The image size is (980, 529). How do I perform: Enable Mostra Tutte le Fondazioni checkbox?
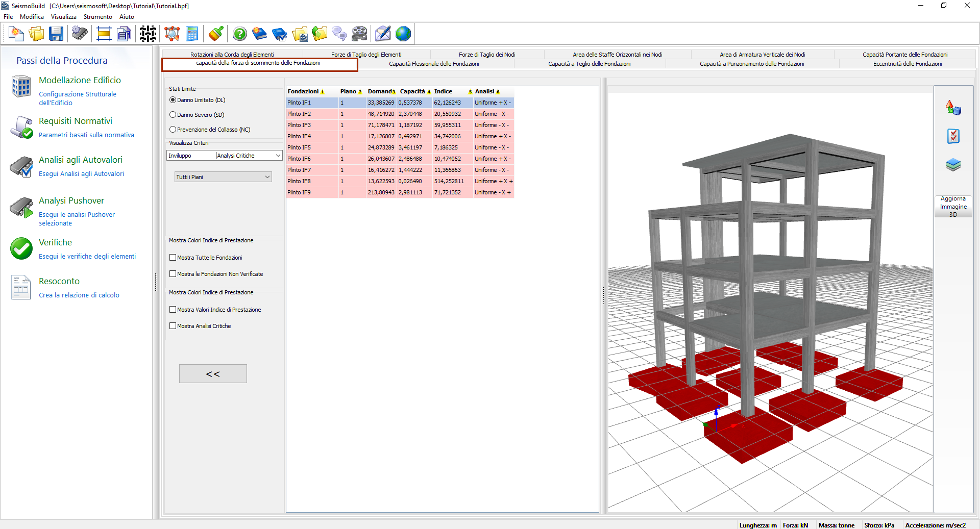[x=173, y=258]
